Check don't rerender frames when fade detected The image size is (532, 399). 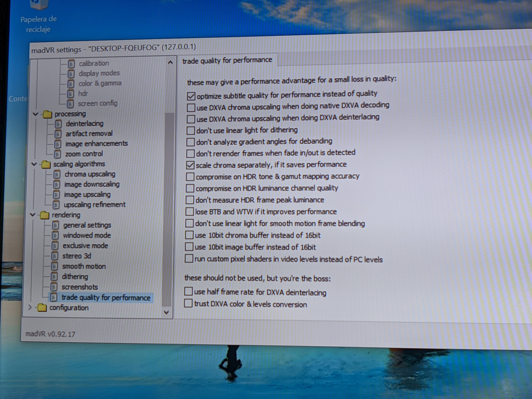tap(190, 154)
